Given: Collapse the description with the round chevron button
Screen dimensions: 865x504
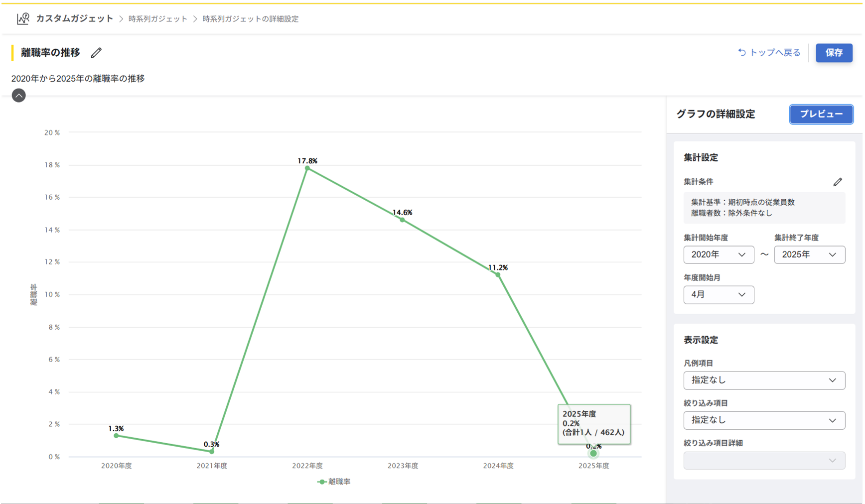Looking at the screenshot, I should (18, 96).
